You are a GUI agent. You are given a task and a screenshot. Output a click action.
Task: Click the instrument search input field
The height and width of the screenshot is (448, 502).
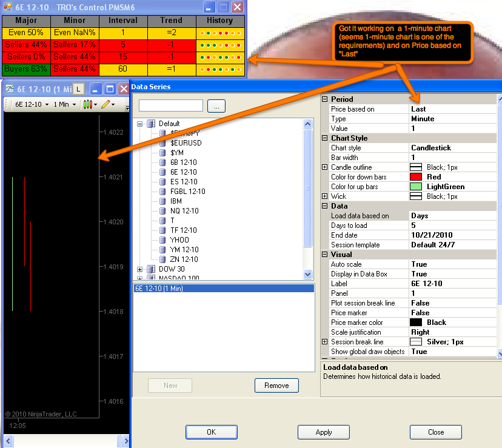[x=171, y=105]
